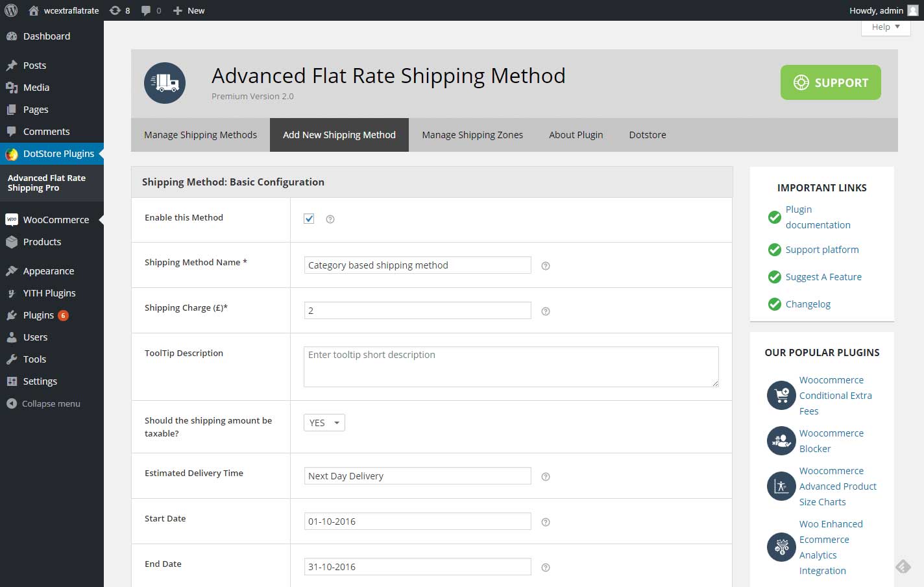Click the Appearance brush icon
The width and height of the screenshot is (924, 587).
pos(12,271)
